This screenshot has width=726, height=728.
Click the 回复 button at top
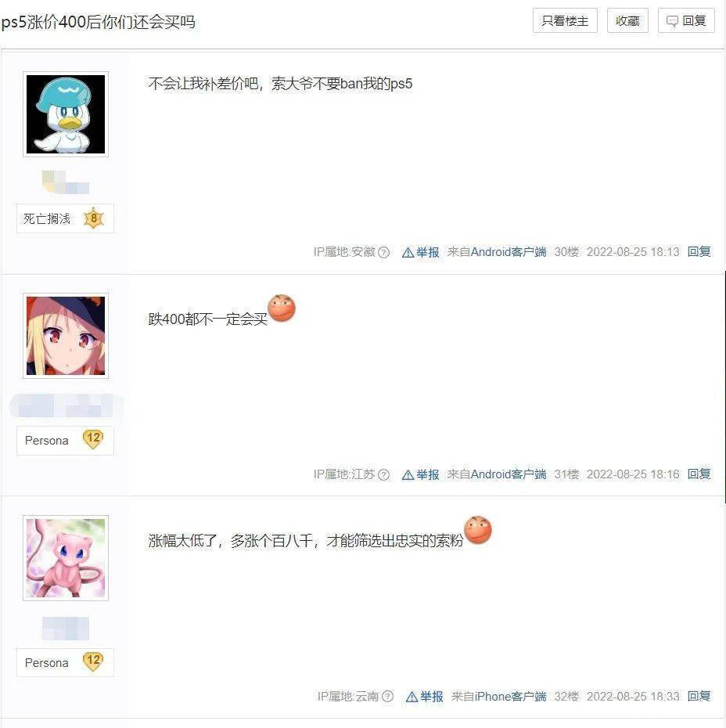point(686,21)
